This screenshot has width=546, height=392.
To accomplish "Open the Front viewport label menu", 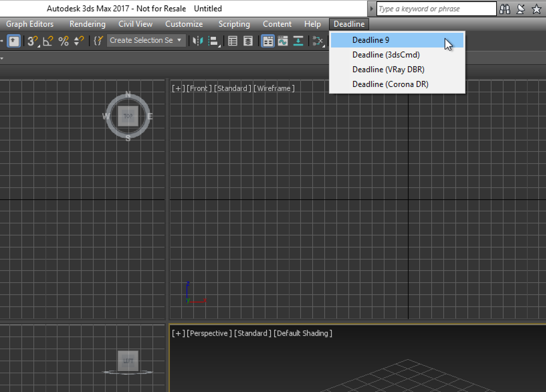I will (199, 88).
